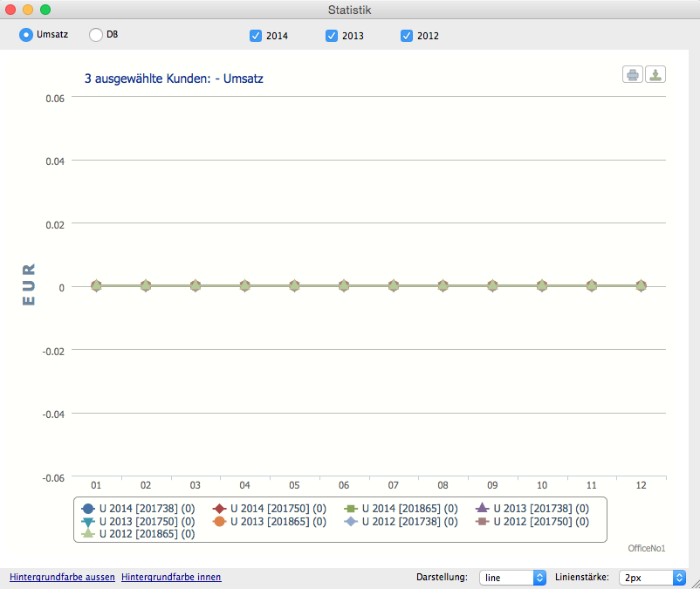Viewport: 700px width, 589px height.
Task: Click the x-axis label 04
Action: point(244,485)
